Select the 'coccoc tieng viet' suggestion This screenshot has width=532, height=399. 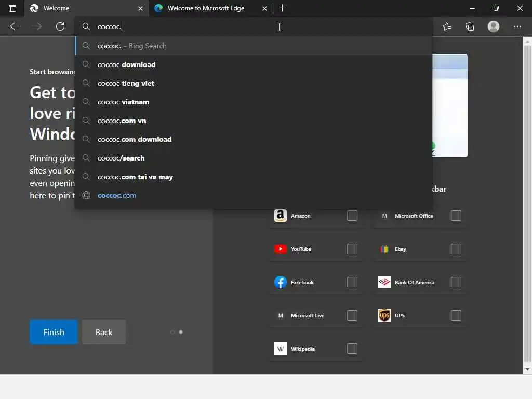tap(254, 83)
